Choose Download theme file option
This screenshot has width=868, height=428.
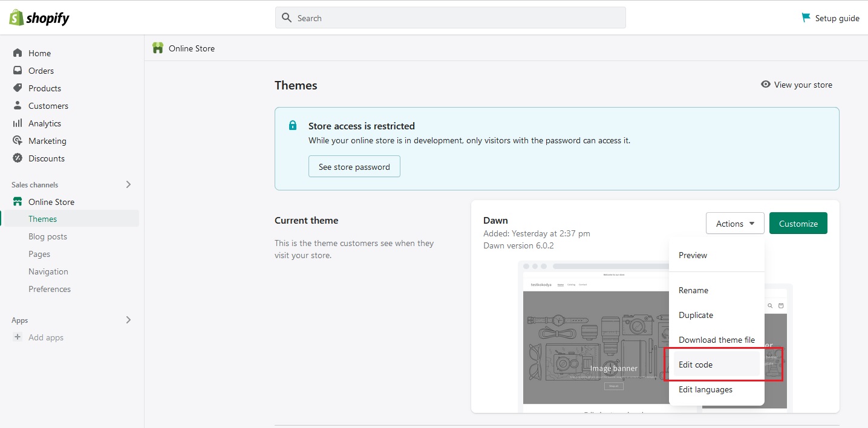click(717, 340)
